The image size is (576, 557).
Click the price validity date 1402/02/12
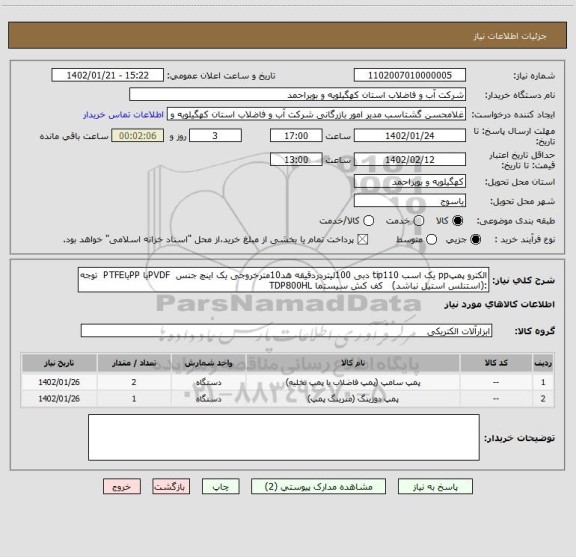point(410,159)
